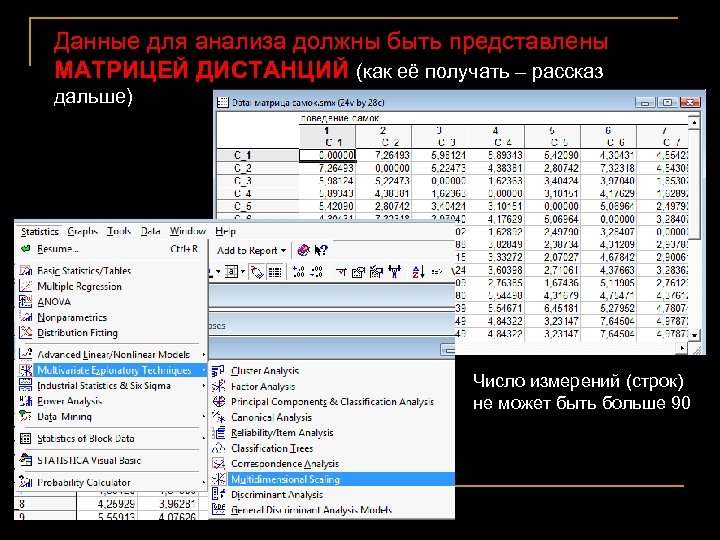Image resolution: width=720 pixels, height=540 pixels.
Task: Click the Principal Components globe icon
Action: pyautogui.click(x=219, y=401)
